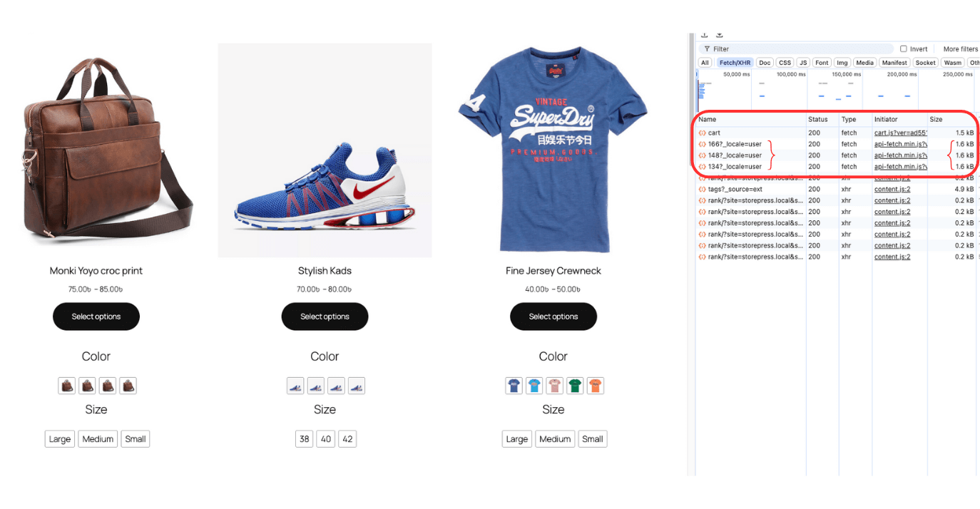Click the export HAR download icon
This screenshot has height=509, width=980.
pos(720,35)
